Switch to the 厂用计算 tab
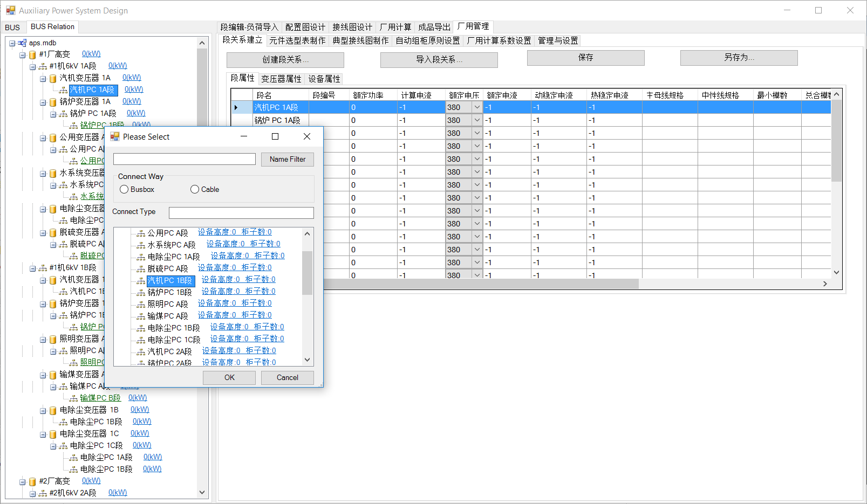The width and height of the screenshot is (867, 504). pos(395,27)
